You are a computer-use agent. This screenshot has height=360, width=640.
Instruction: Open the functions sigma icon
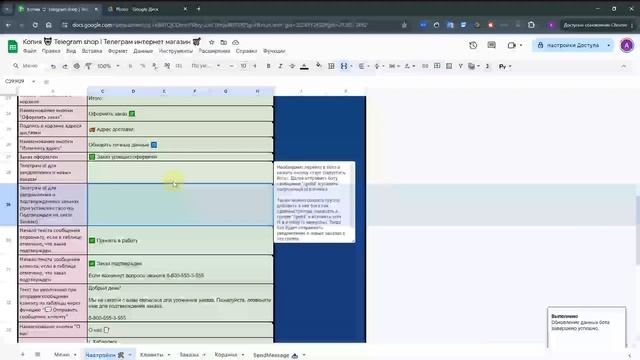click(487, 66)
